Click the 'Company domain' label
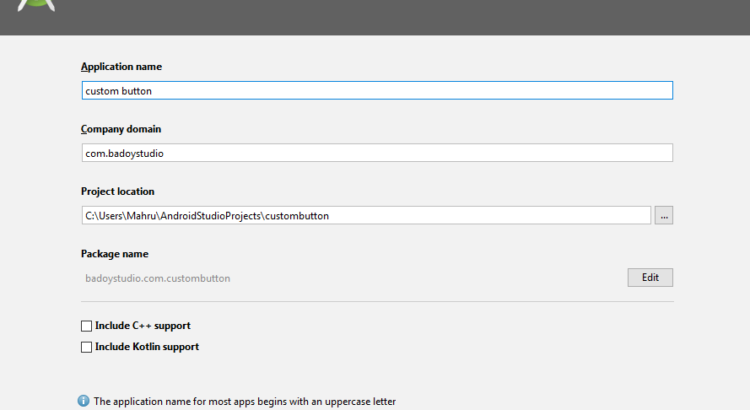 pyautogui.click(x=121, y=129)
